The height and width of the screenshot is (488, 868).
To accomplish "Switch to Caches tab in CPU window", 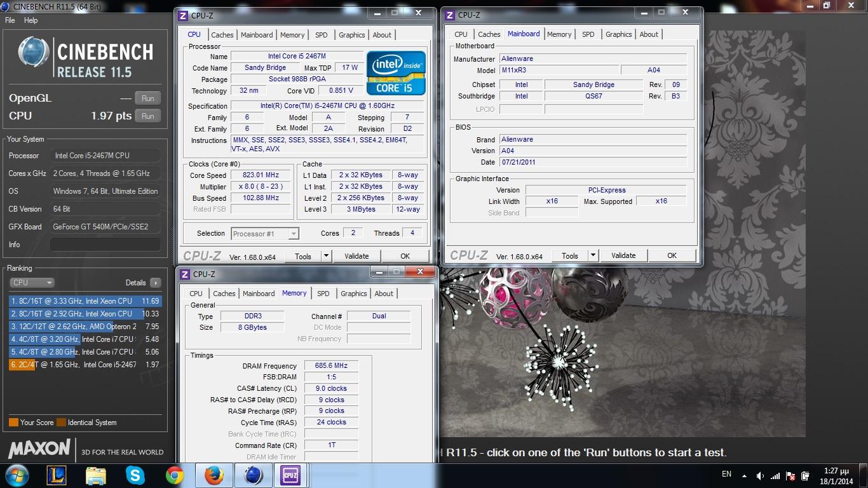I will point(222,35).
